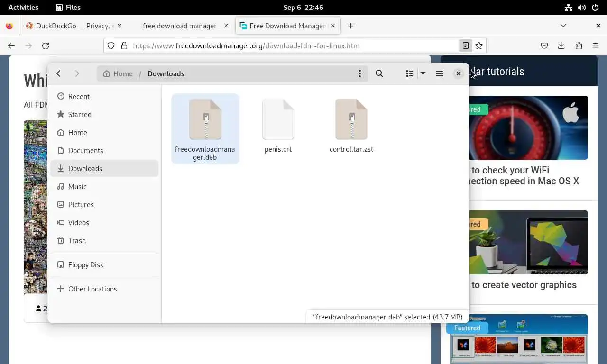Open Firefox downloads panel

pos(561,45)
